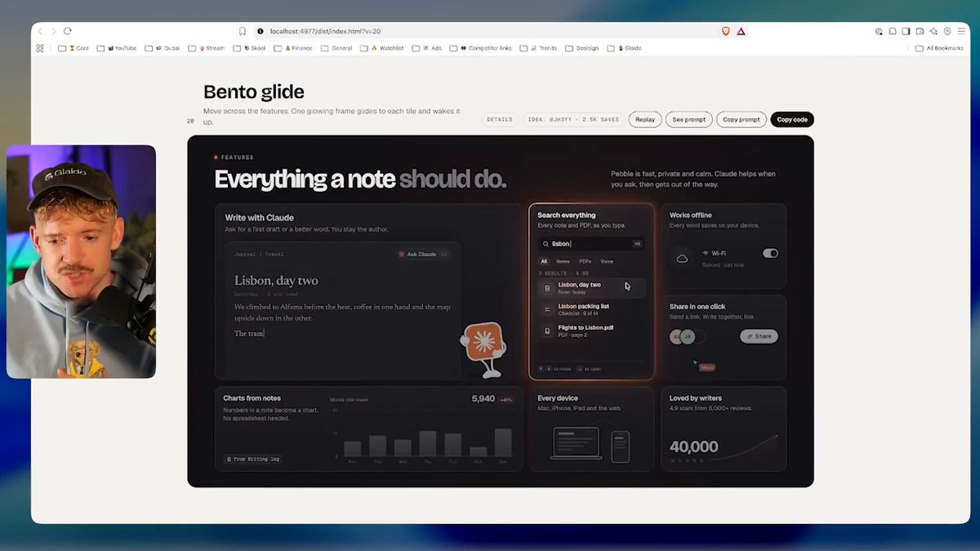
Task: Click the browser forward arrow
Action: [54, 31]
